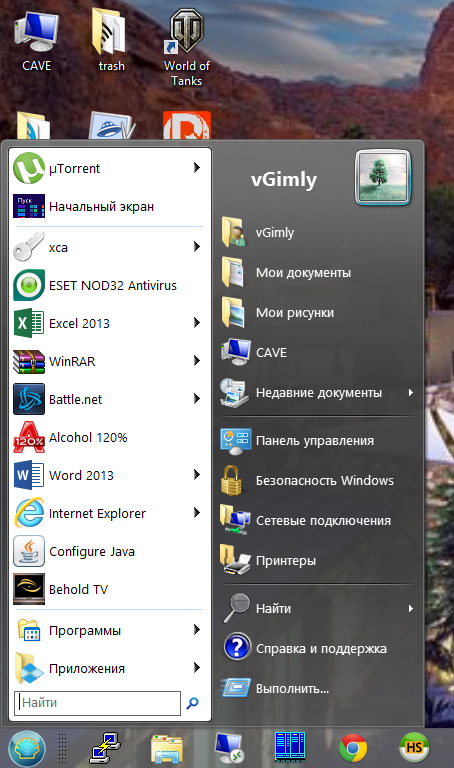The image size is (454, 768).
Task: Open Alcohol 120% program
Action: (x=108, y=437)
